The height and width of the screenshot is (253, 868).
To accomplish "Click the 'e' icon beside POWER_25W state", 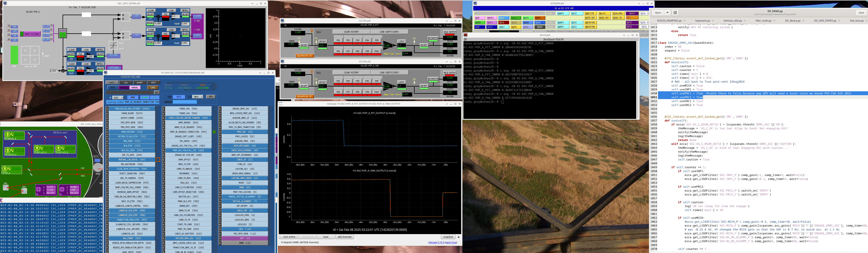I will pos(164,109).
